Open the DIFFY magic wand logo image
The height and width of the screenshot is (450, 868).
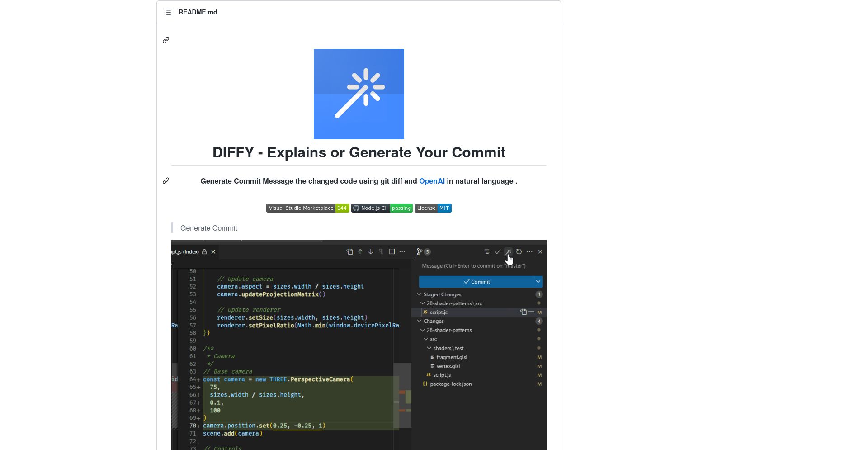tap(359, 94)
